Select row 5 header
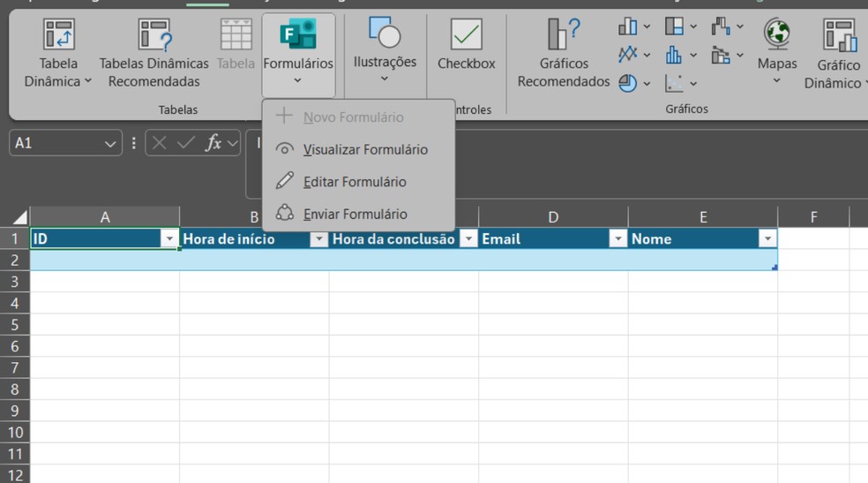The height and width of the screenshot is (483, 868). (15, 325)
